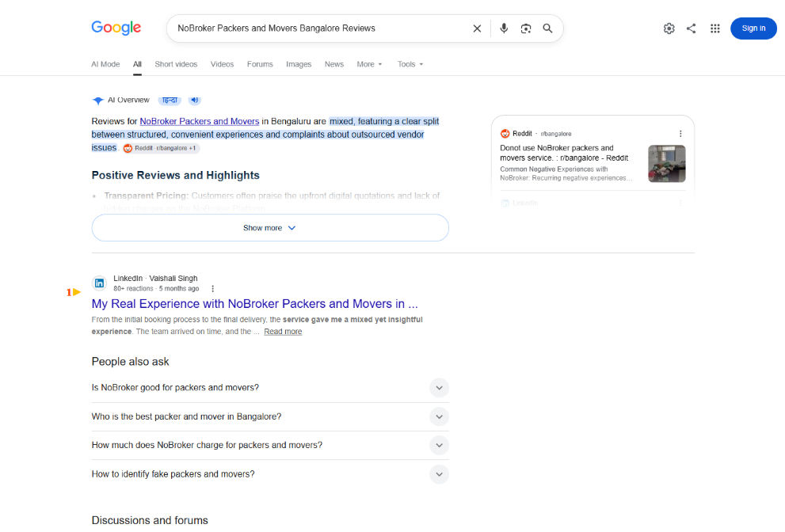Open Reddit card three-dot menu
The image size is (785, 532).
[680, 134]
